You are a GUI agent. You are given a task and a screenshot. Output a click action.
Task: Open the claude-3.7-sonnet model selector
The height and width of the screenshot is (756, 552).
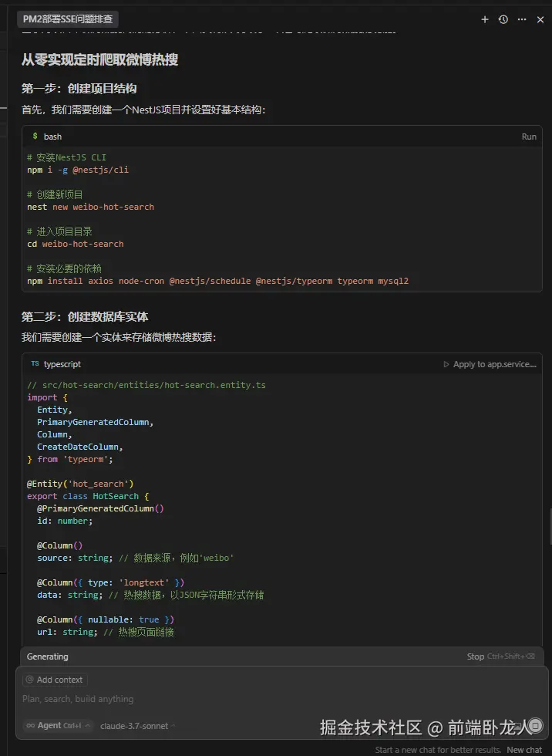137,726
